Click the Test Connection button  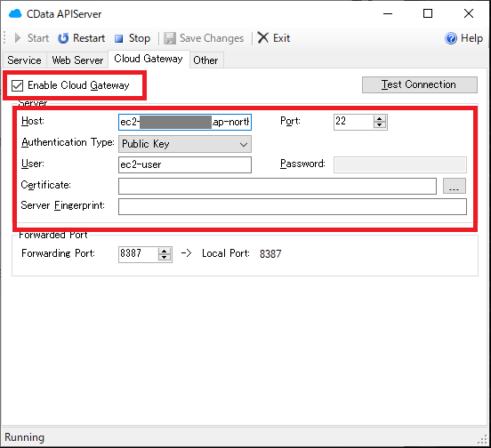pyautogui.click(x=420, y=84)
